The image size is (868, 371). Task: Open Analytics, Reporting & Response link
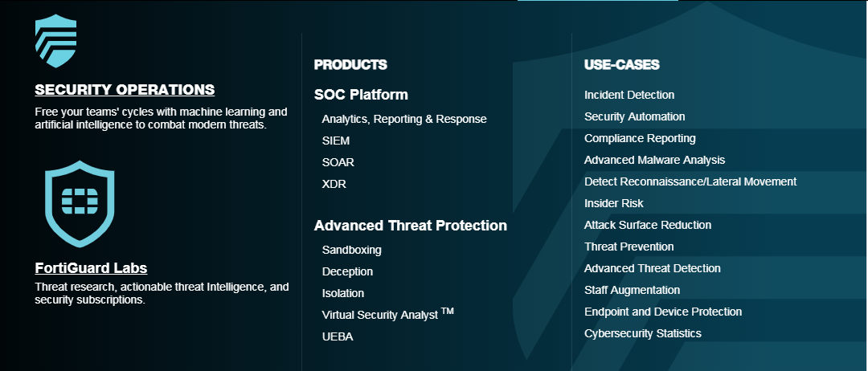(x=404, y=119)
